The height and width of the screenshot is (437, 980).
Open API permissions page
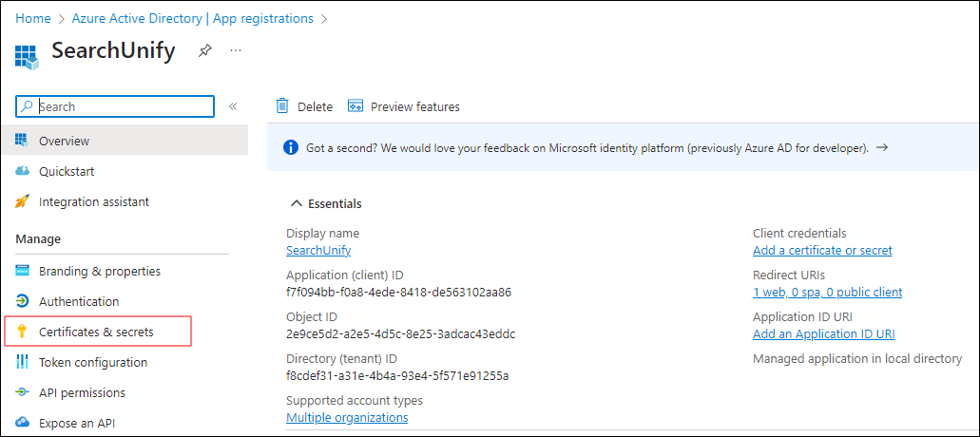82,392
